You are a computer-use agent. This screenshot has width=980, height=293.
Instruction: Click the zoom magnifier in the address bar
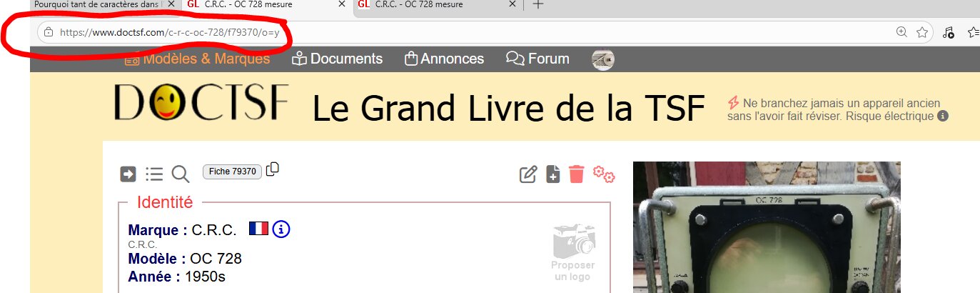(901, 32)
